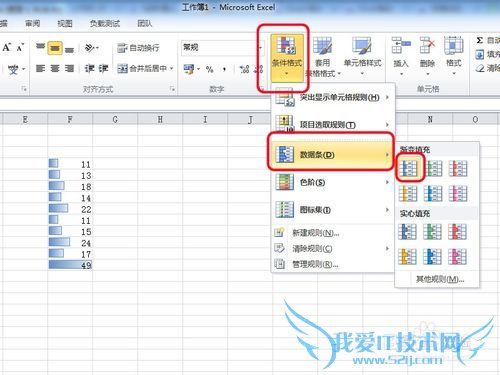
Task: Choose the gradient fill green data bar
Action: click(x=434, y=168)
